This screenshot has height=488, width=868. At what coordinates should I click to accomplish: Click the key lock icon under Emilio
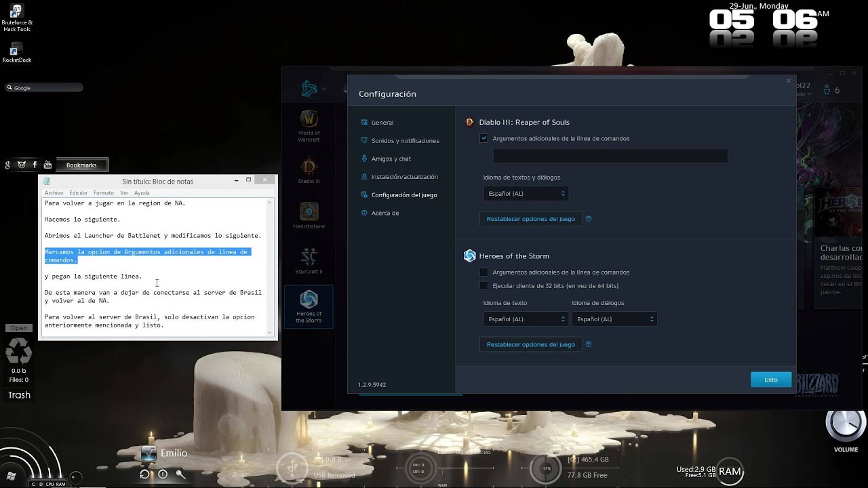pos(180,474)
